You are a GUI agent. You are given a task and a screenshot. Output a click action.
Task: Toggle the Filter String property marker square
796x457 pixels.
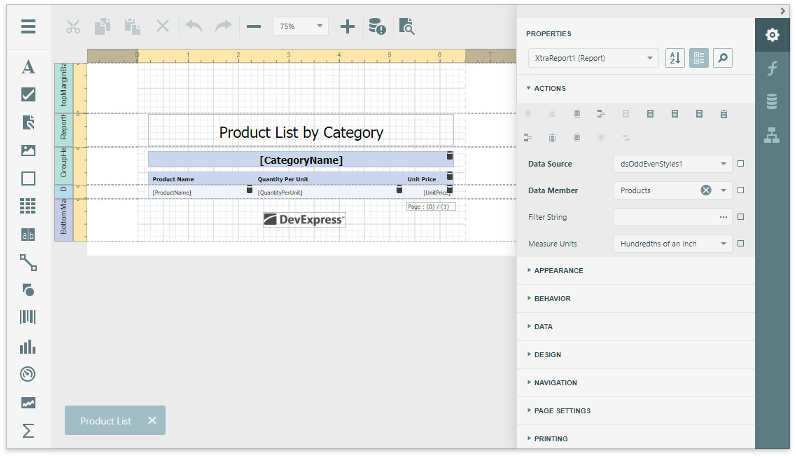740,216
